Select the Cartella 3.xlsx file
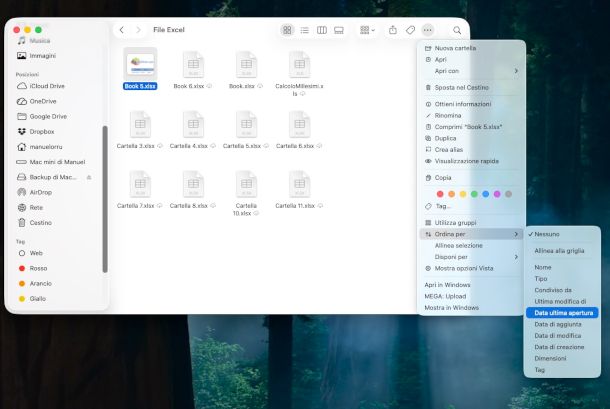This screenshot has width=610, height=409. tap(140, 130)
